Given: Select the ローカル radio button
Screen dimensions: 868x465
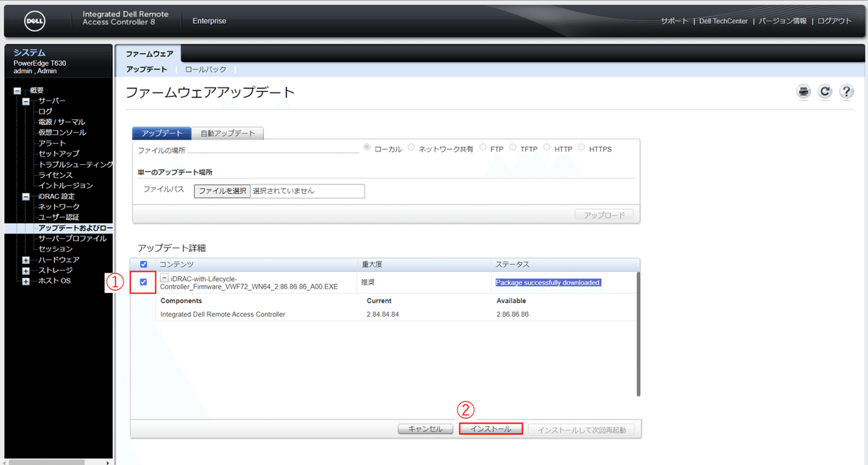Looking at the screenshot, I should (x=367, y=148).
